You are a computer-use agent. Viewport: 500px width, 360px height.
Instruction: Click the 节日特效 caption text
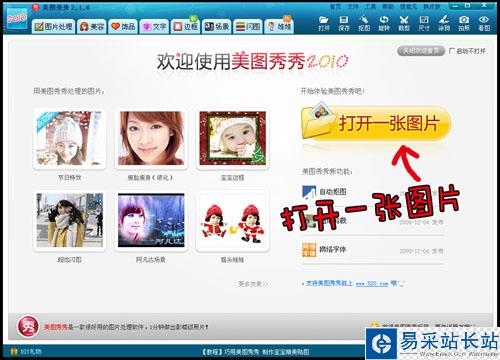[x=69, y=178]
